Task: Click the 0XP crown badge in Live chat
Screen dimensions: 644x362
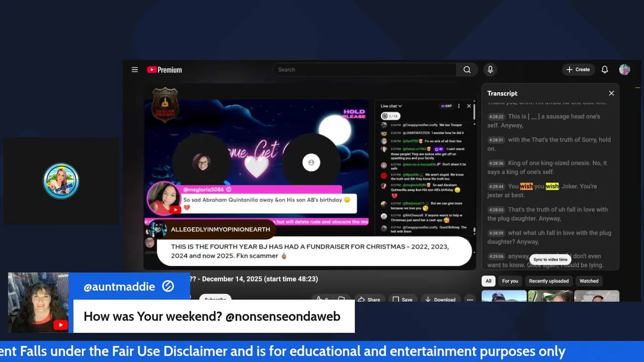Action: tap(446, 106)
